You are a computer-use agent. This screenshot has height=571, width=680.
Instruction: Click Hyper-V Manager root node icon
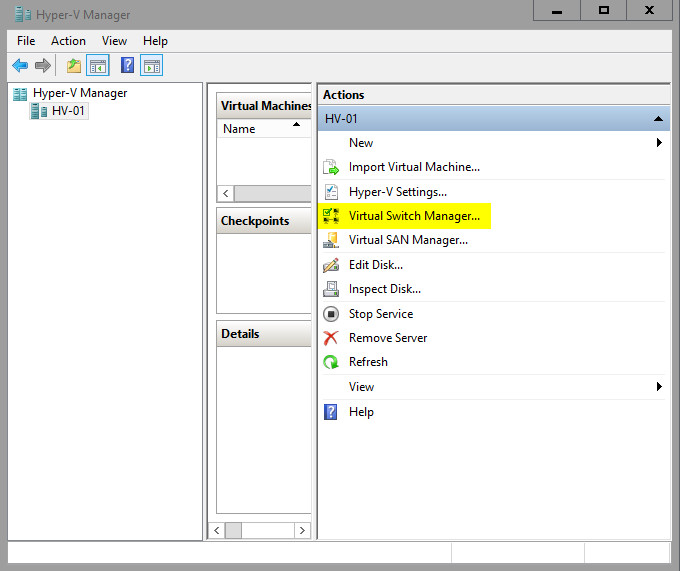click(20, 93)
